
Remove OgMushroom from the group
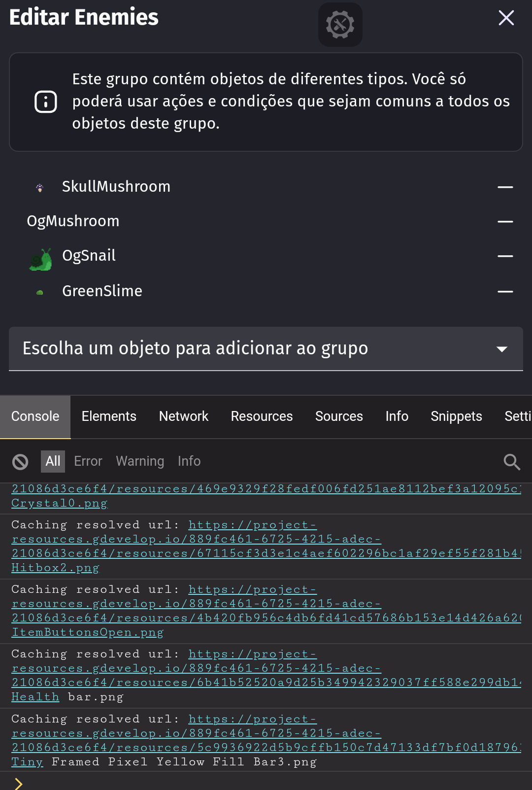tap(505, 222)
